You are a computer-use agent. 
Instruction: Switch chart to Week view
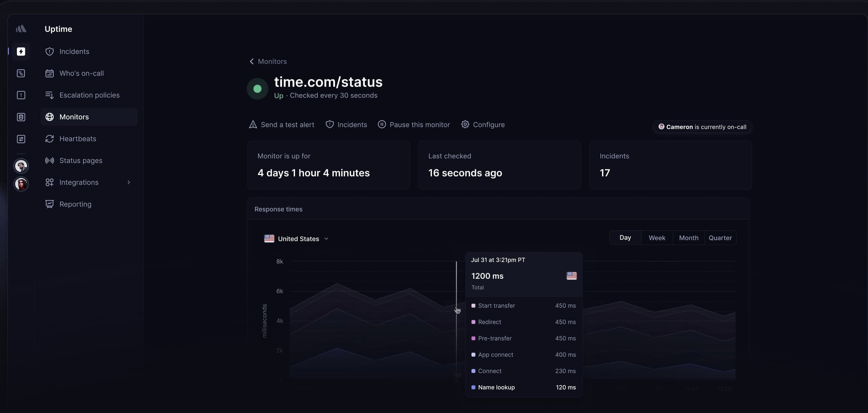657,238
